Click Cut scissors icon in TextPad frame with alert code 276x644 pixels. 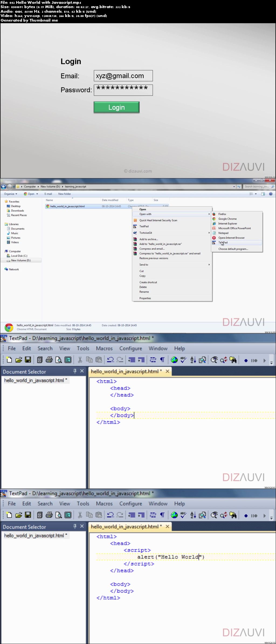pos(80,515)
